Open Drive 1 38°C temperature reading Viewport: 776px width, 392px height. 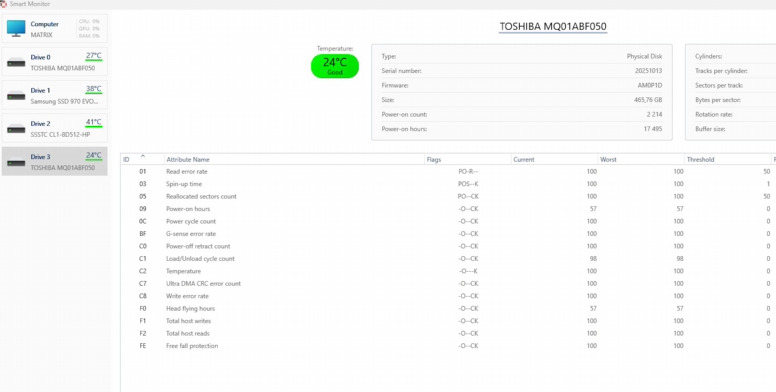pos(94,89)
